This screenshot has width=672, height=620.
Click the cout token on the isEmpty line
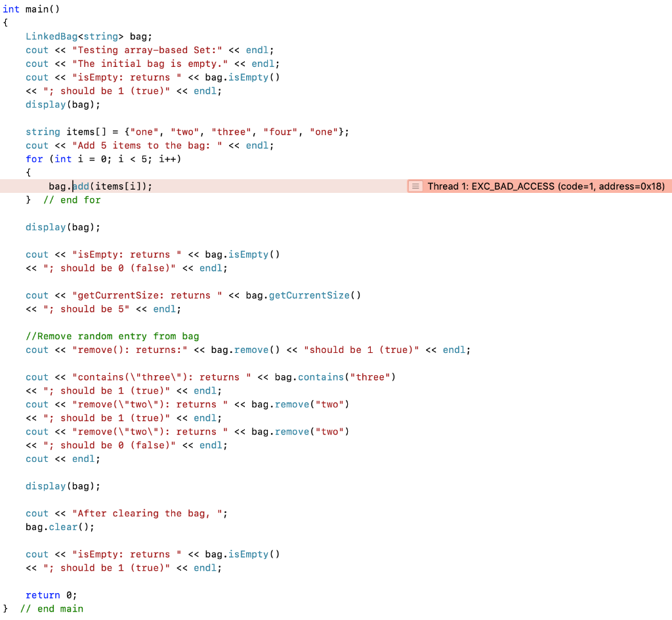[35, 77]
